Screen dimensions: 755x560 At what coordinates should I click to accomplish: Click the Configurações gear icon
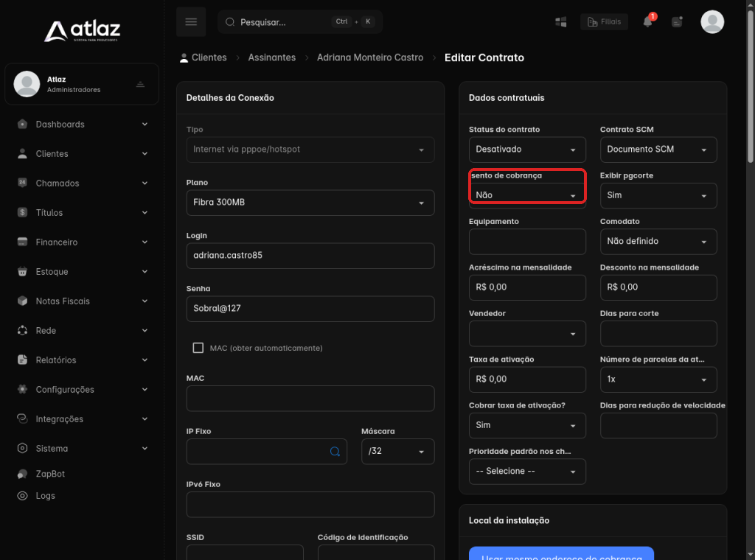[x=22, y=389]
